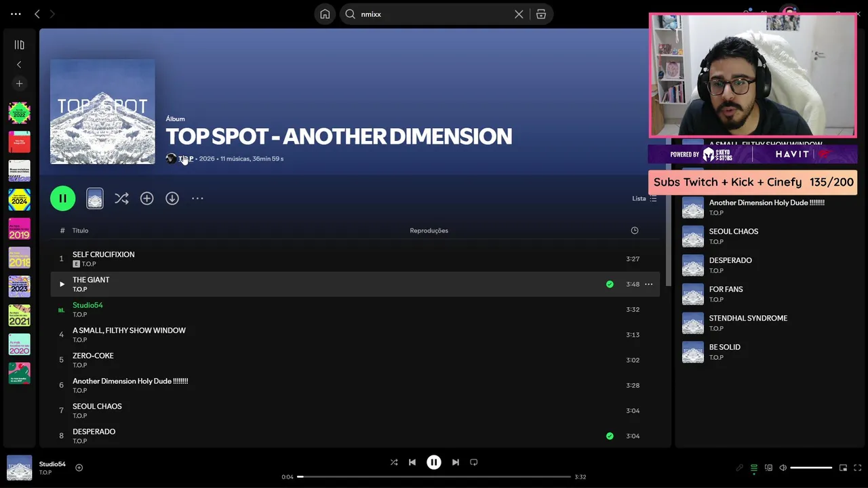Open the connect-to-device icon
The width and height of the screenshot is (868, 488).
pos(768,468)
